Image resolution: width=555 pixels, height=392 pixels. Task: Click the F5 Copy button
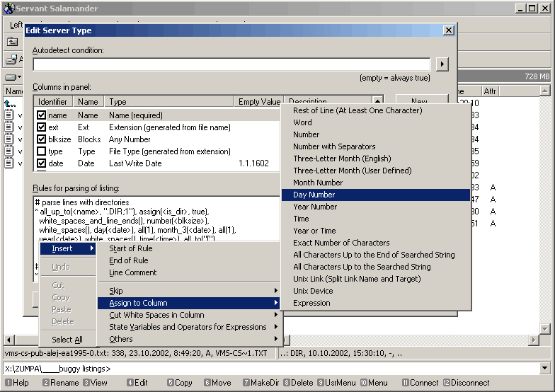coord(180,383)
